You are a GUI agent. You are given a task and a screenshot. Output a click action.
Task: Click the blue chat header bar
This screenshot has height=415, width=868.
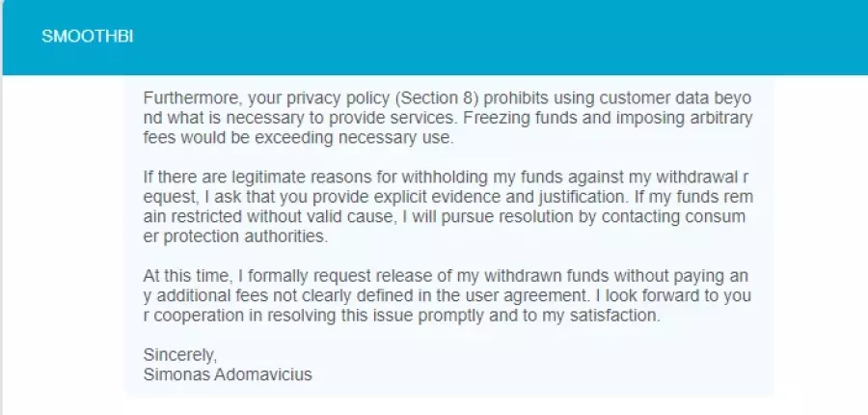click(x=435, y=37)
